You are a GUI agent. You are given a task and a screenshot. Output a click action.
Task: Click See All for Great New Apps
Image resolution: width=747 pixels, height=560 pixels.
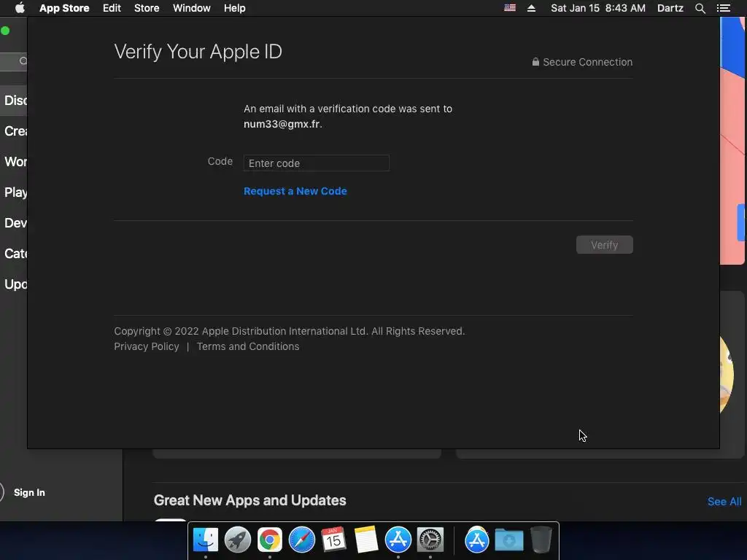coord(724,502)
